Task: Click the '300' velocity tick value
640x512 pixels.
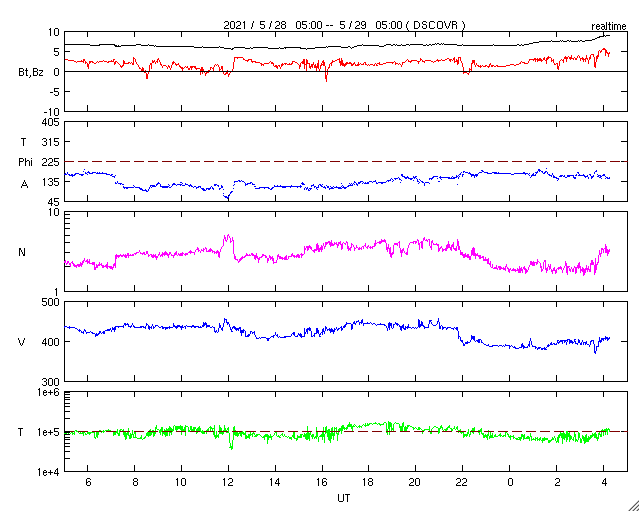Action: 51,382
